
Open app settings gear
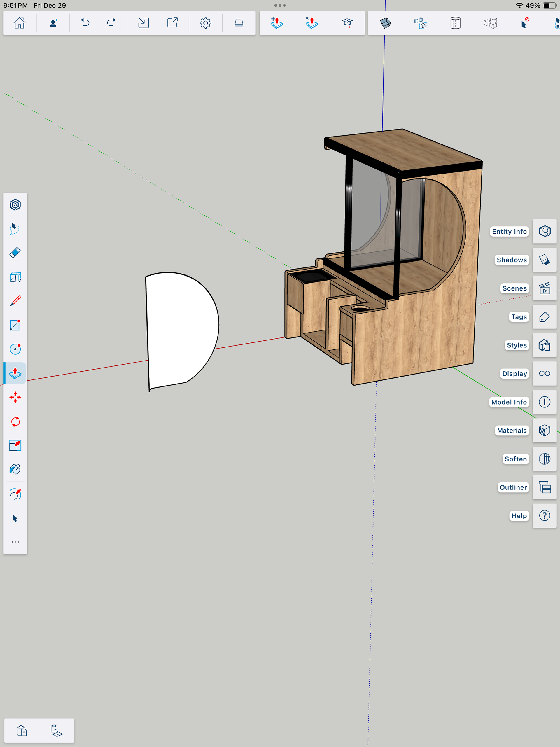click(205, 23)
